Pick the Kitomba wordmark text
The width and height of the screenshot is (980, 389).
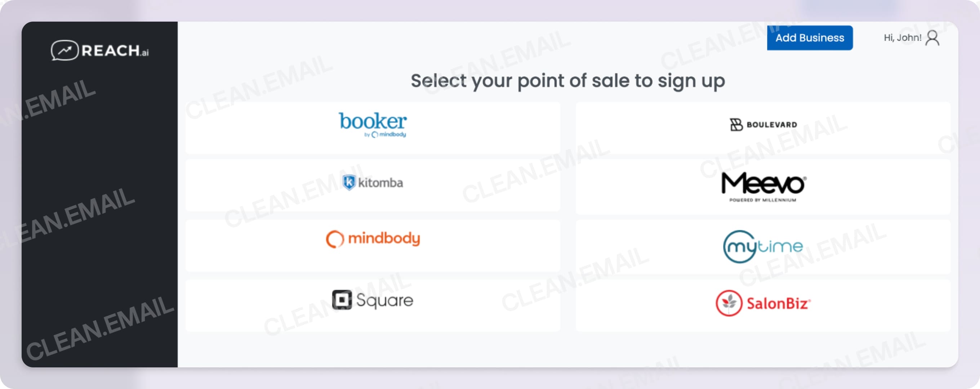(x=380, y=183)
